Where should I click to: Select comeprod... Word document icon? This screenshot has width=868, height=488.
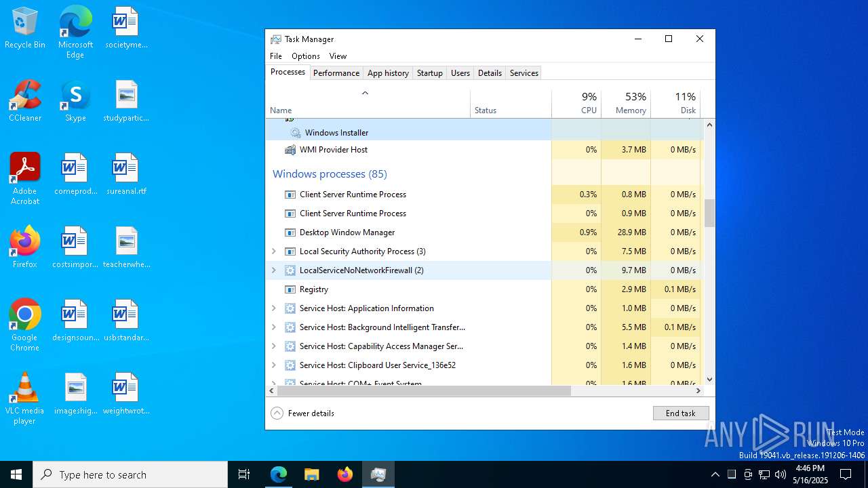click(75, 175)
